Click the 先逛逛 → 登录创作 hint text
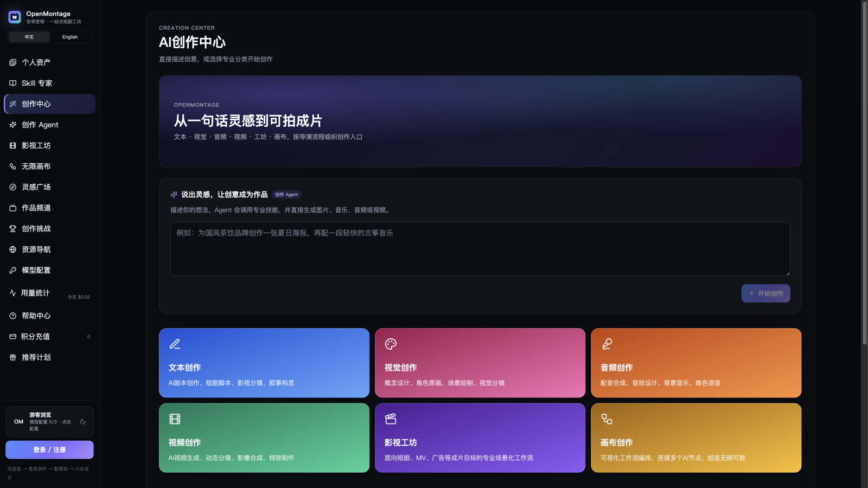 pyautogui.click(x=48, y=473)
